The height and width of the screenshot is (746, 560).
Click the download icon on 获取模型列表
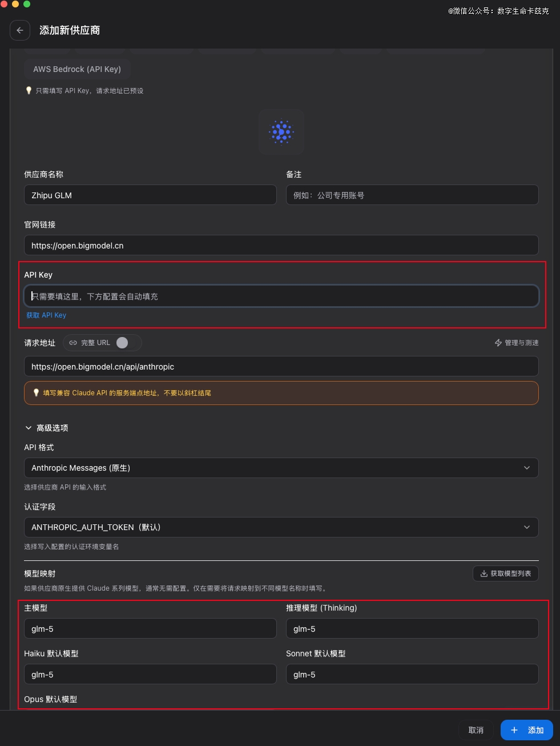tap(484, 573)
